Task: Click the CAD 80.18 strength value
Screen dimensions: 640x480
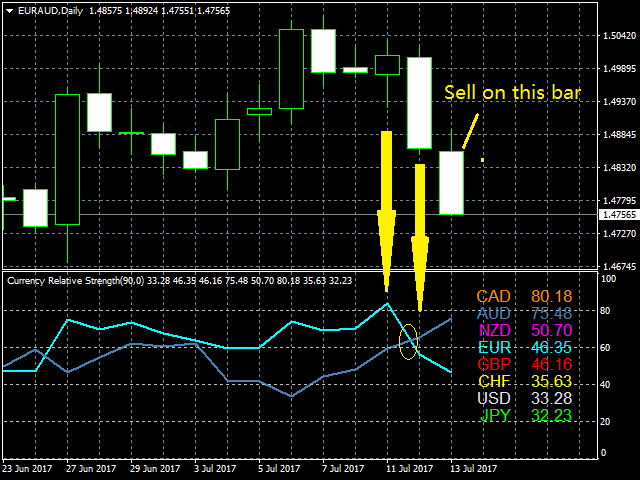Action: coord(551,296)
